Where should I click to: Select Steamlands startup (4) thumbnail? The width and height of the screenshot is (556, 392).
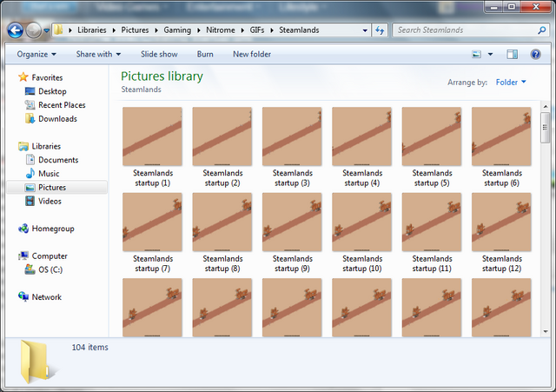pos(362,136)
